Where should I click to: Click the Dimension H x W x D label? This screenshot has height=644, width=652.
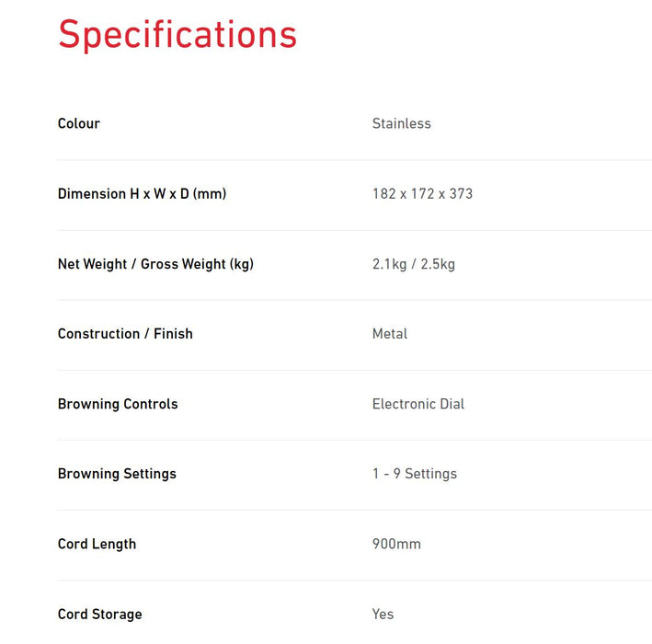142,193
